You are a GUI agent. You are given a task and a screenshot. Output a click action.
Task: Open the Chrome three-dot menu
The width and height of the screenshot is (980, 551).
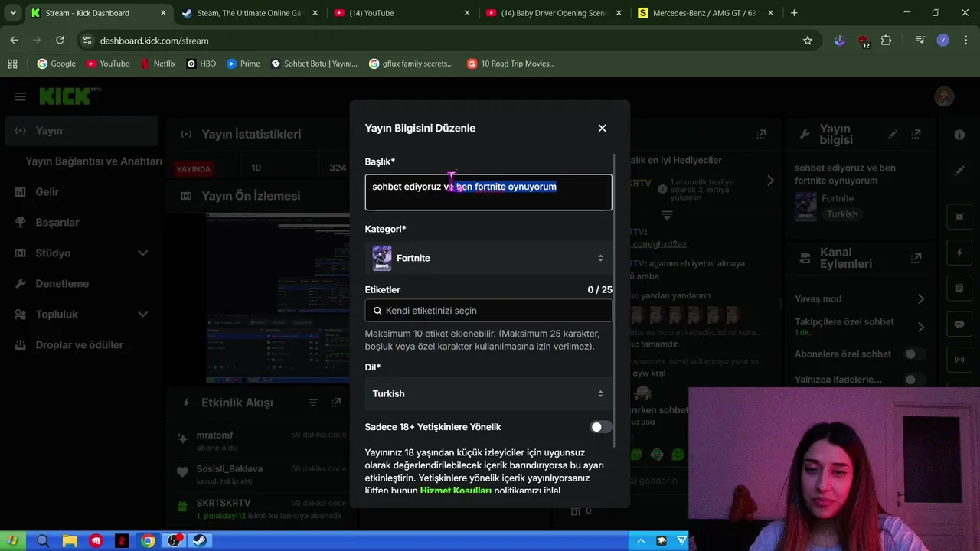(x=965, y=41)
